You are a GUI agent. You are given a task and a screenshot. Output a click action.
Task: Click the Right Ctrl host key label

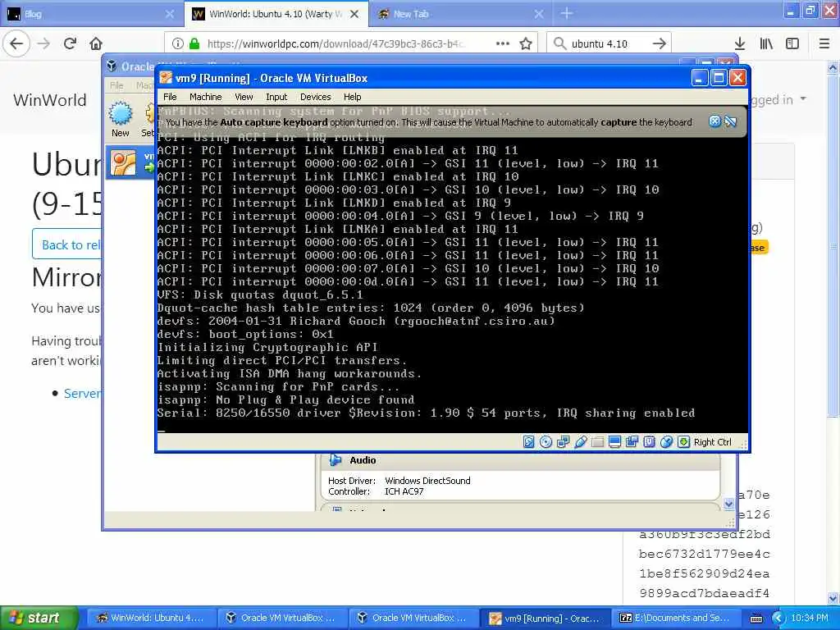click(x=713, y=442)
